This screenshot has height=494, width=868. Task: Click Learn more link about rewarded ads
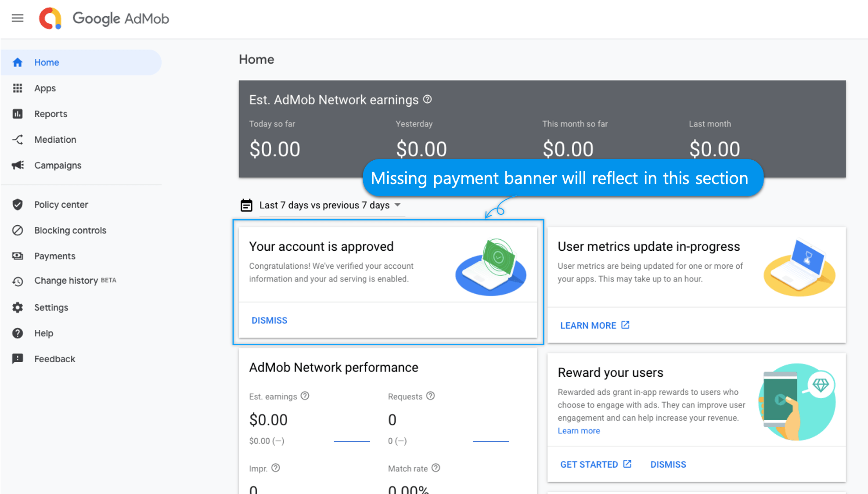coord(579,431)
